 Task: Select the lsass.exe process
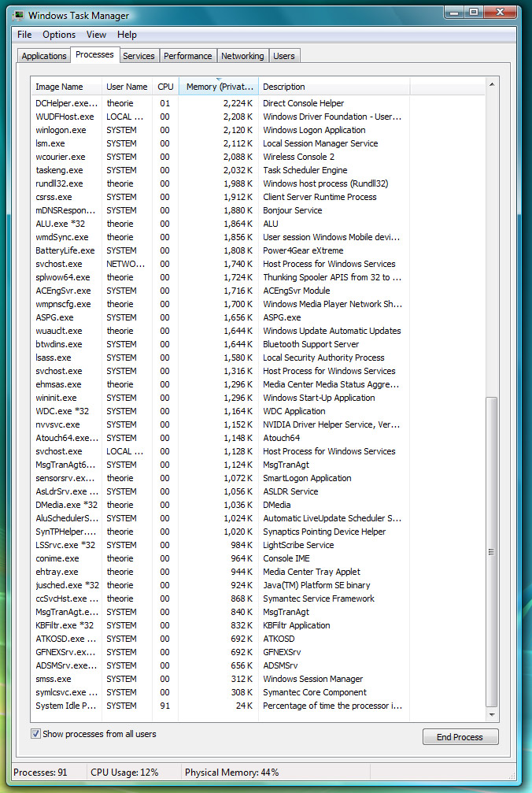click(x=220, y=358)
